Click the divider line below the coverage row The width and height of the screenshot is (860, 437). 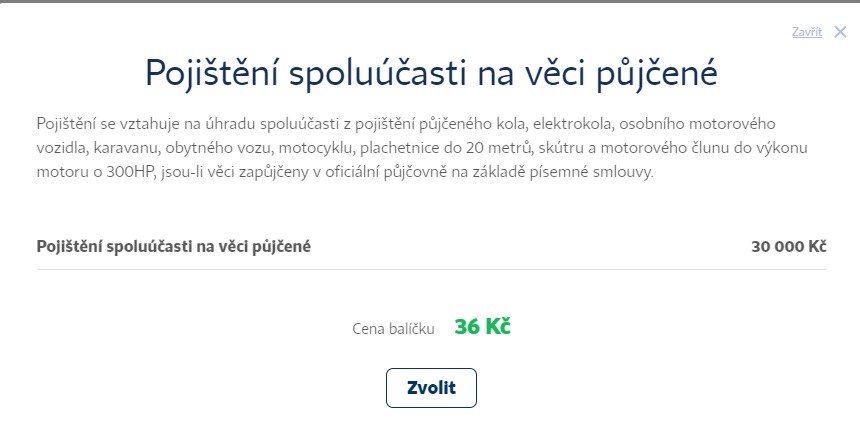pos(431,269)
